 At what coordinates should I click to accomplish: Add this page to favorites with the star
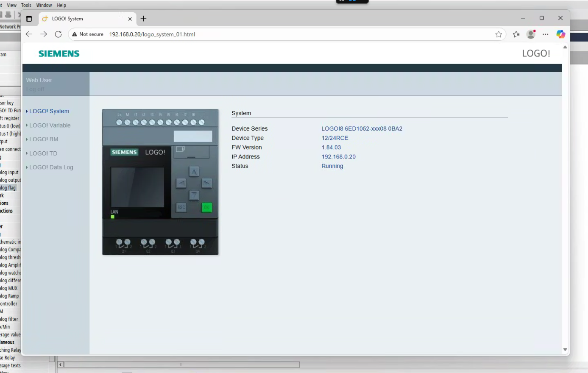click(x=499, y=34)
